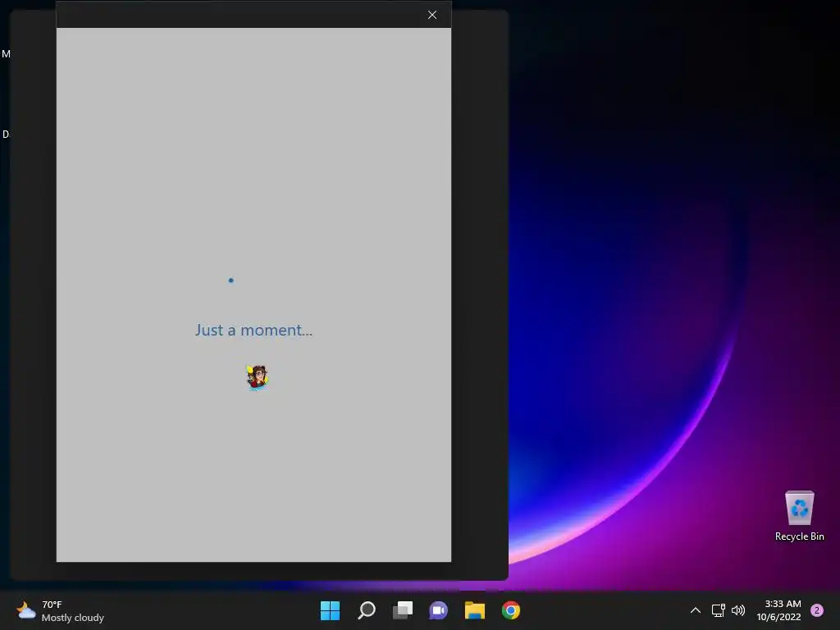Viewport: 840px width, 630px height.
Task: Launch Google Chrome from taskbar
Action: click(510, 610)
